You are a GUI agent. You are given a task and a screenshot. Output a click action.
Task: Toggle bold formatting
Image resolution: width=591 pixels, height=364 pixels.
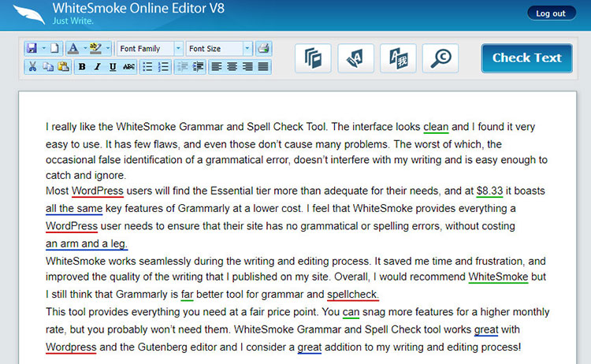[x=82, y=67]
